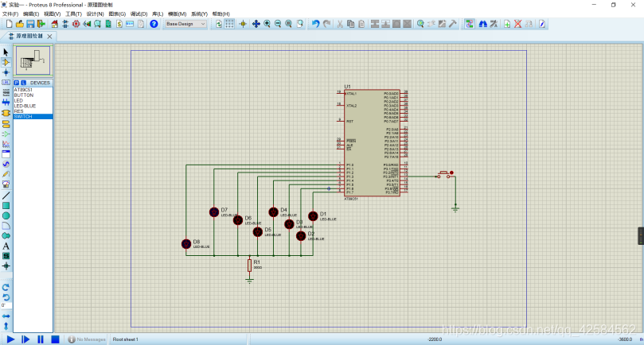644x345 pixels.
Task: Open 设计(N) menu
Action: tap(95, 14)
